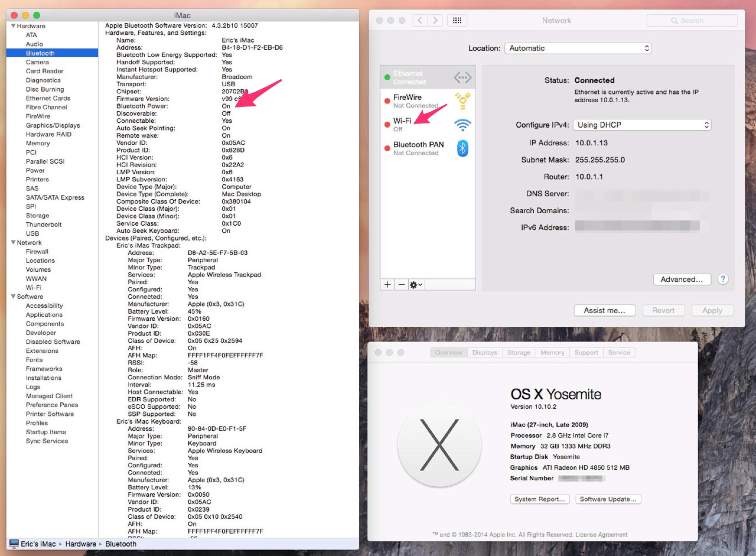
Task: Open System Report...
Action: 540,499
